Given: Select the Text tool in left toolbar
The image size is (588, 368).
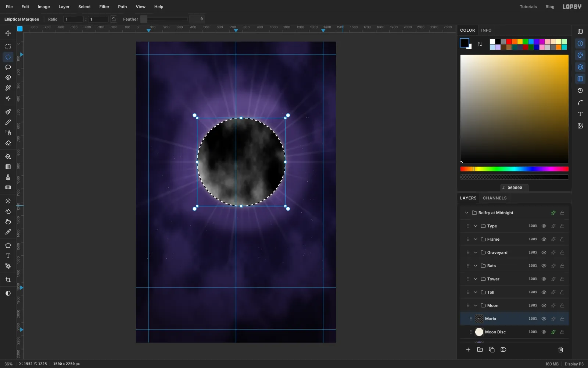Looking at the screenshot, I should pyautogui.click(x=8, y=256).
